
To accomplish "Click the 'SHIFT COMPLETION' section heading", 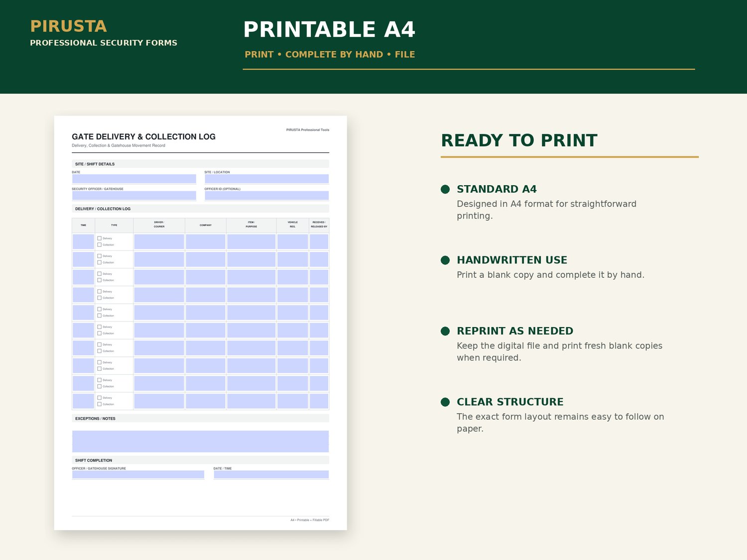I will [94, 460].
